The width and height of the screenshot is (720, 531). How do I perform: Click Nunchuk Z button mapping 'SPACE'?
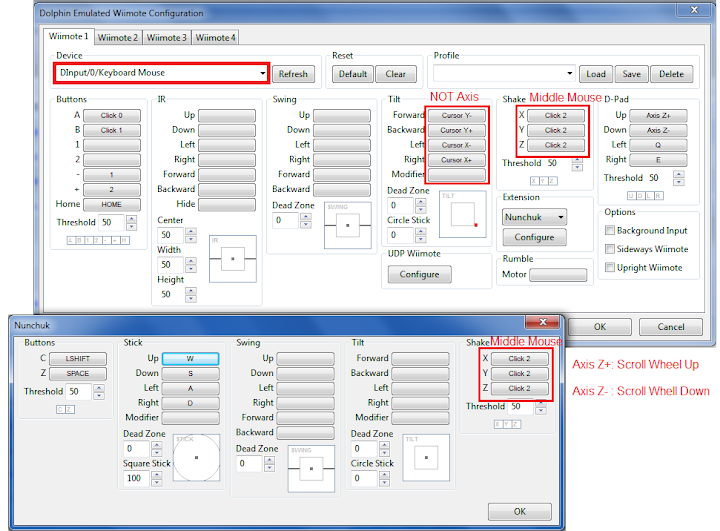78,373
